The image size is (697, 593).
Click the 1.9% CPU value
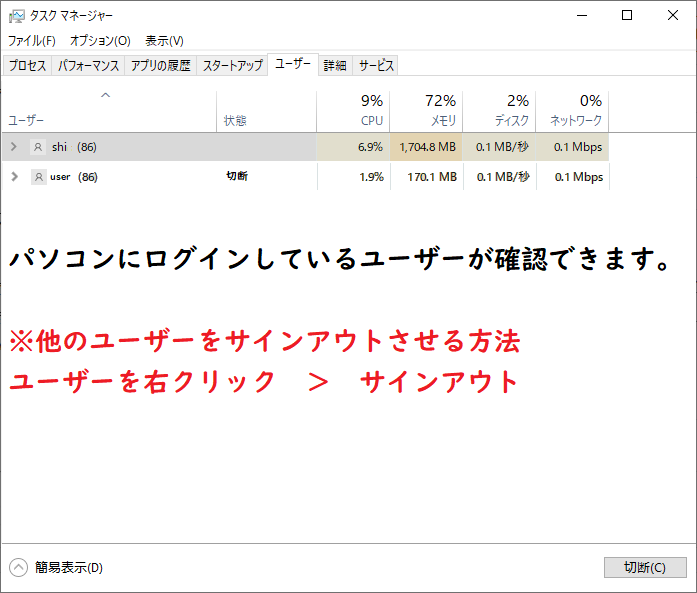pos(371,177)
